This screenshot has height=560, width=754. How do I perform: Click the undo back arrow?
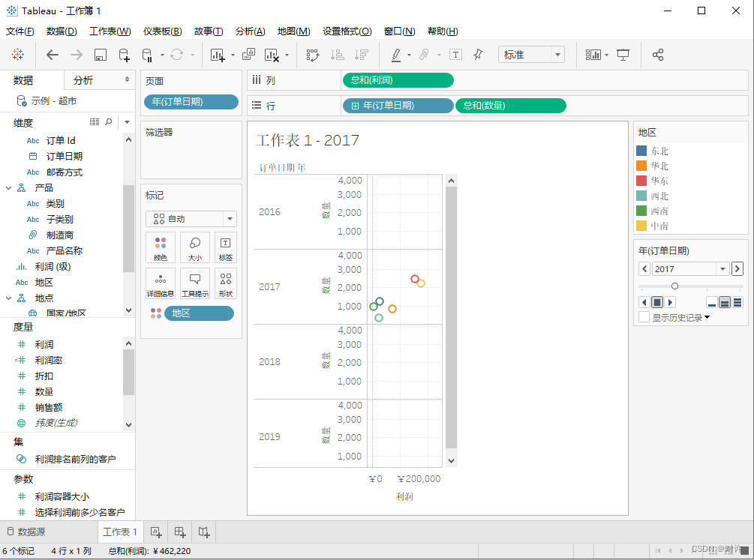pos(53,55)
